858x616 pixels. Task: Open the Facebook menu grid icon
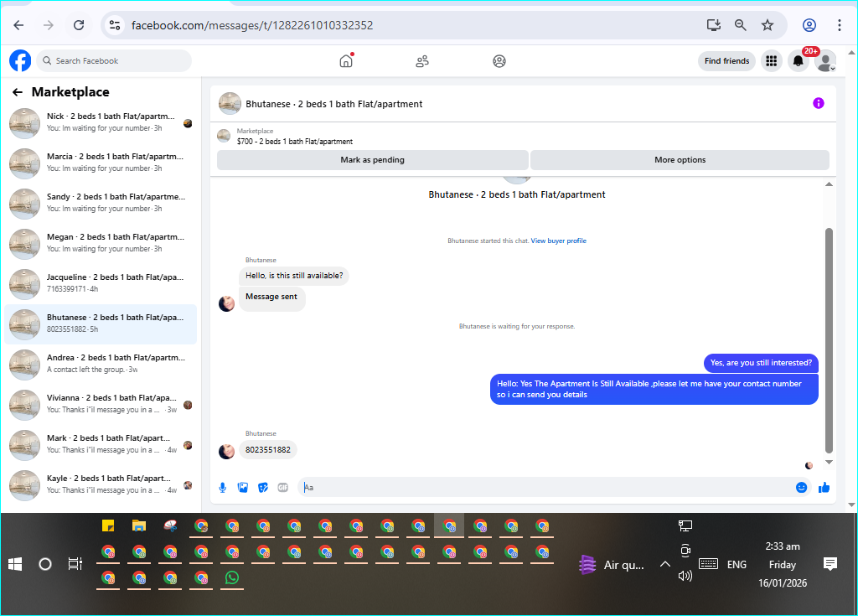[x=771, y=61]
